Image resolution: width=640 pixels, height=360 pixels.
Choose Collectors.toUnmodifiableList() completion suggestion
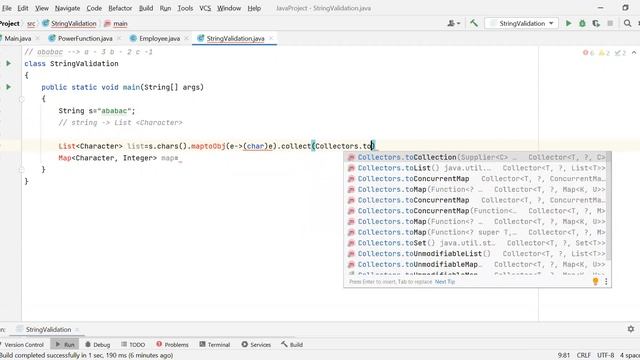click(x=476, y=253)
